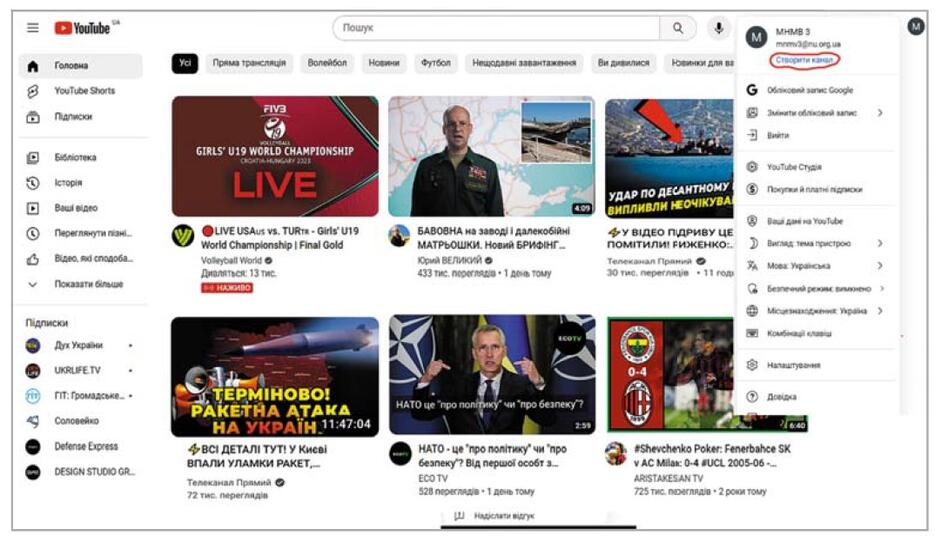Viewport: 940px width, 536px height.
Task: Expand Безпечний режим: вимкнено submenu
Action: tap(816, 288)
